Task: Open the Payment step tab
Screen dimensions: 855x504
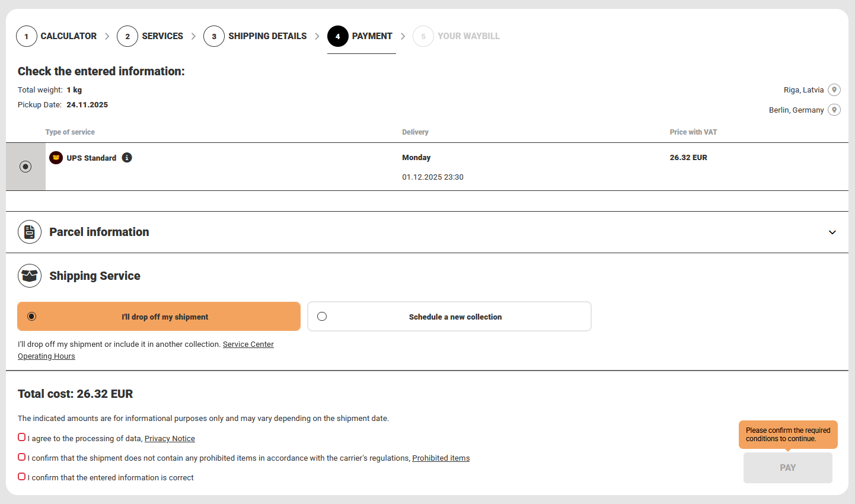Action: point(360,36)
